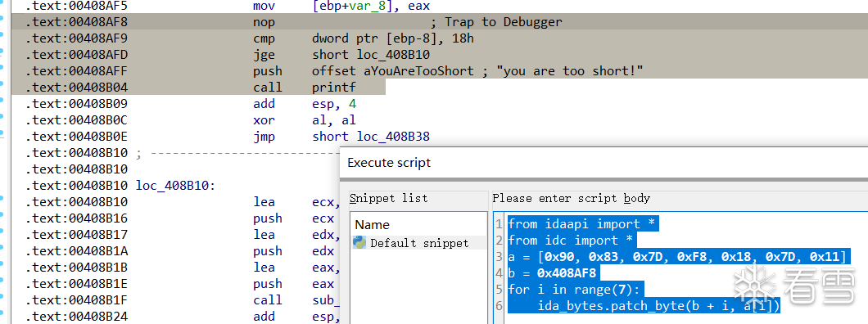Screen dimensions: 868x324
Task: Click the Name column header in snippet list
Action: [372, 224]
